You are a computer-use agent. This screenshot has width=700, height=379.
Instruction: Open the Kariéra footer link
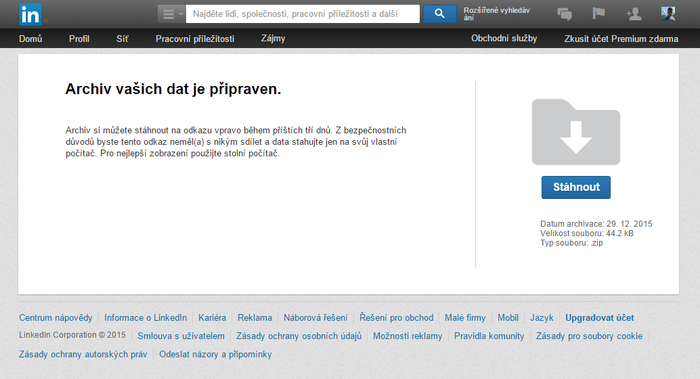coord(212,318)
